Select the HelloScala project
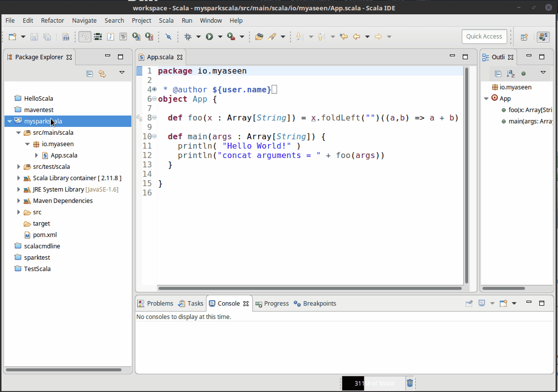 tap(39, 99)
